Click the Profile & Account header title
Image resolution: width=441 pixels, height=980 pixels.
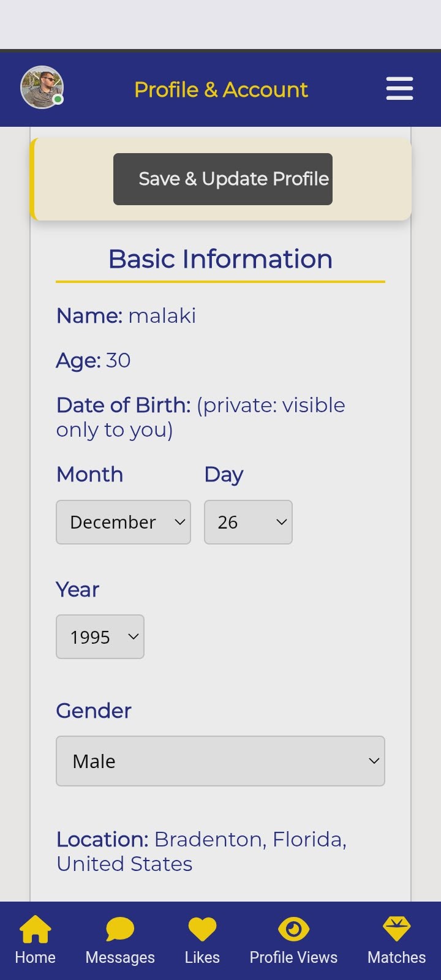pos(221,89)
